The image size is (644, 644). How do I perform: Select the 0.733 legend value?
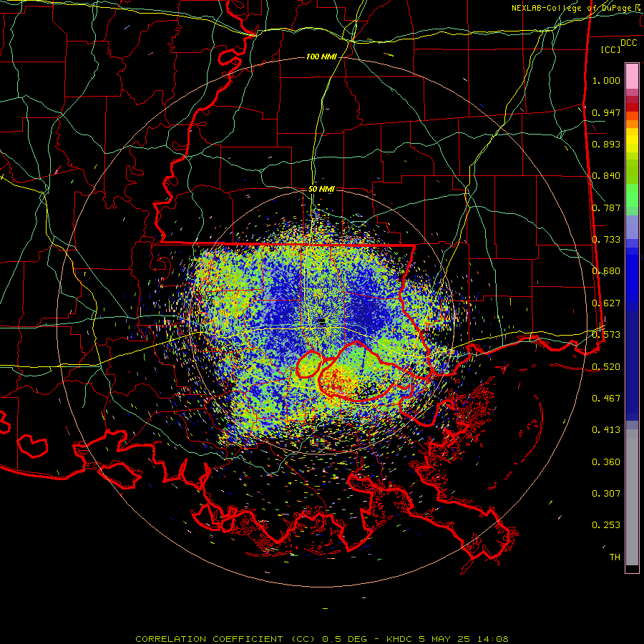(x=606, y=240)
